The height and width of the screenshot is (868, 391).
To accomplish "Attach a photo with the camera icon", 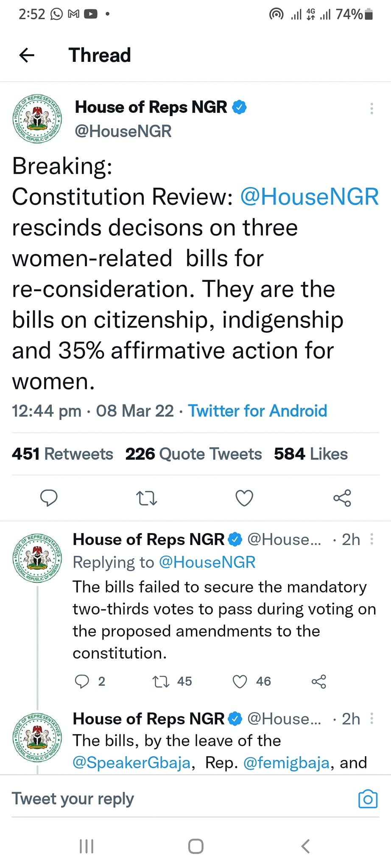I will (x=368, y=799).
